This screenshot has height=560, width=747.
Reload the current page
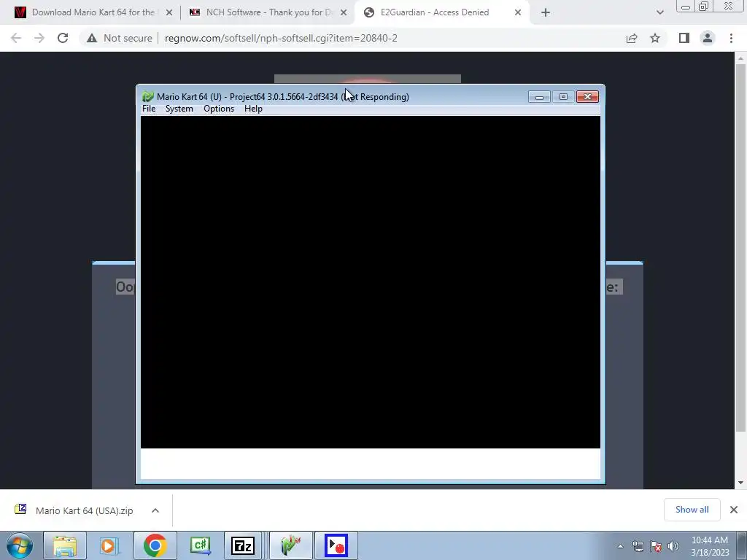[63, 38]
